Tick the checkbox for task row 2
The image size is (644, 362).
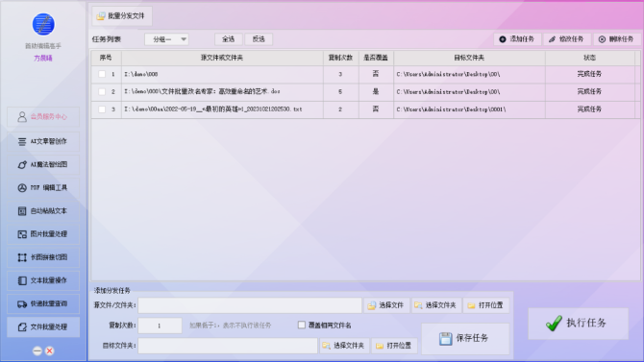pos(102,92)
